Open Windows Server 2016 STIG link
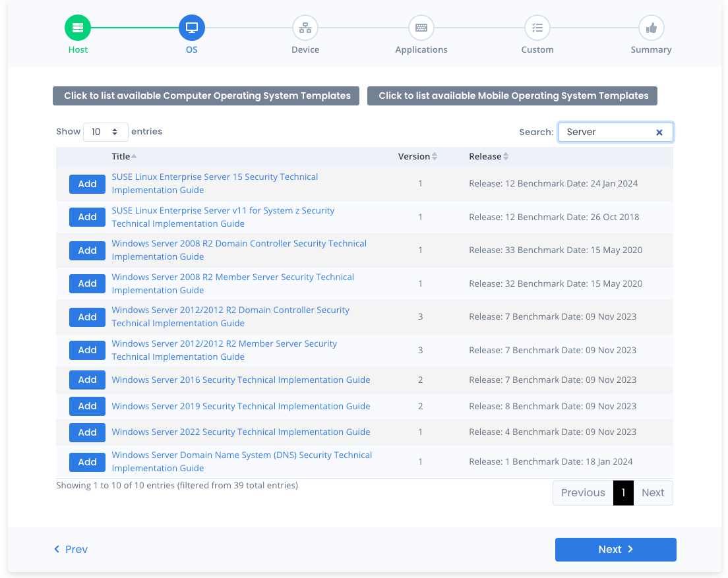The width and height of the screenshot is (728, 578). point(241,380)
